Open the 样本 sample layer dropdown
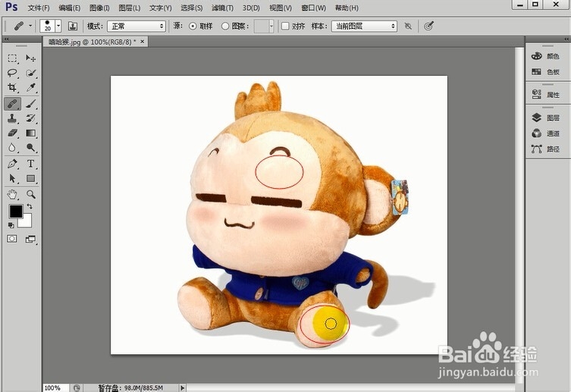 [x=364, y=27]
